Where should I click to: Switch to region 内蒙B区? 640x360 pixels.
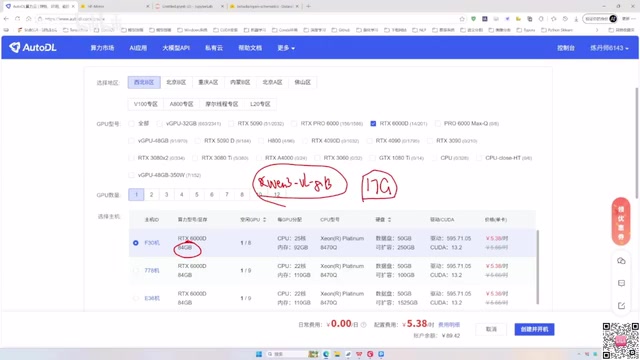pyautogui.click(x=240, y=82)
